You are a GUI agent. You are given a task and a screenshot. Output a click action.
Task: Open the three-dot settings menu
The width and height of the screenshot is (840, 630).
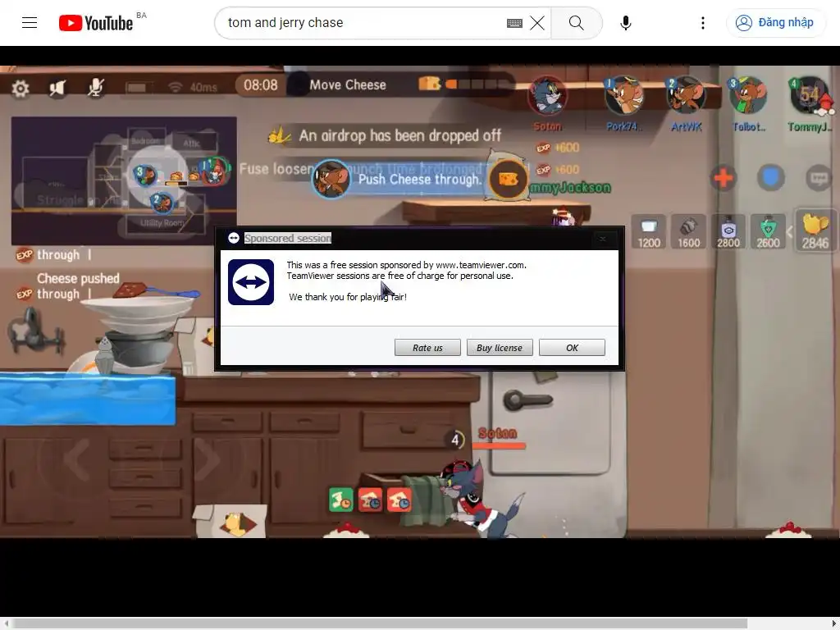point(702,23)
